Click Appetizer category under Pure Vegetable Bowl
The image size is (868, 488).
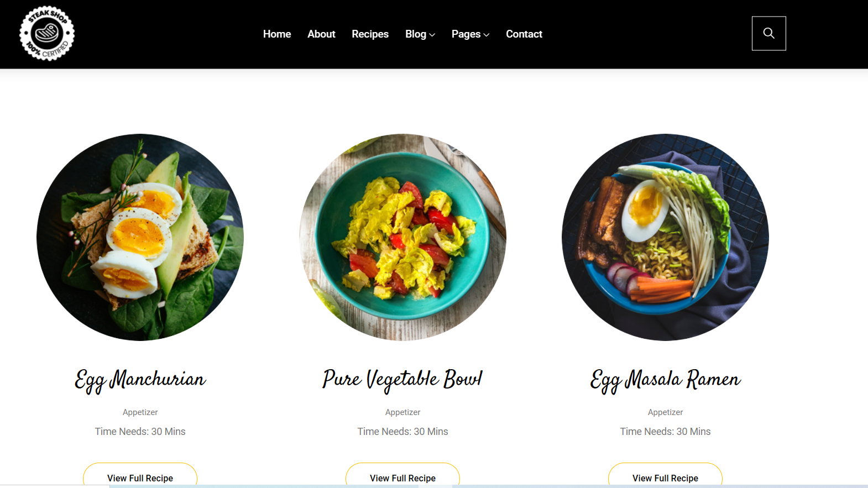pos(402,412)
